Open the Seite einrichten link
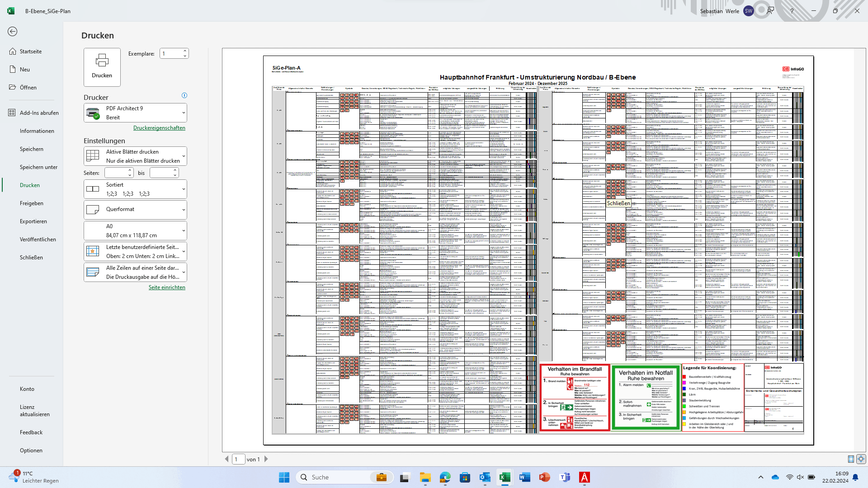The image size is (868, 488). [167, 287]
